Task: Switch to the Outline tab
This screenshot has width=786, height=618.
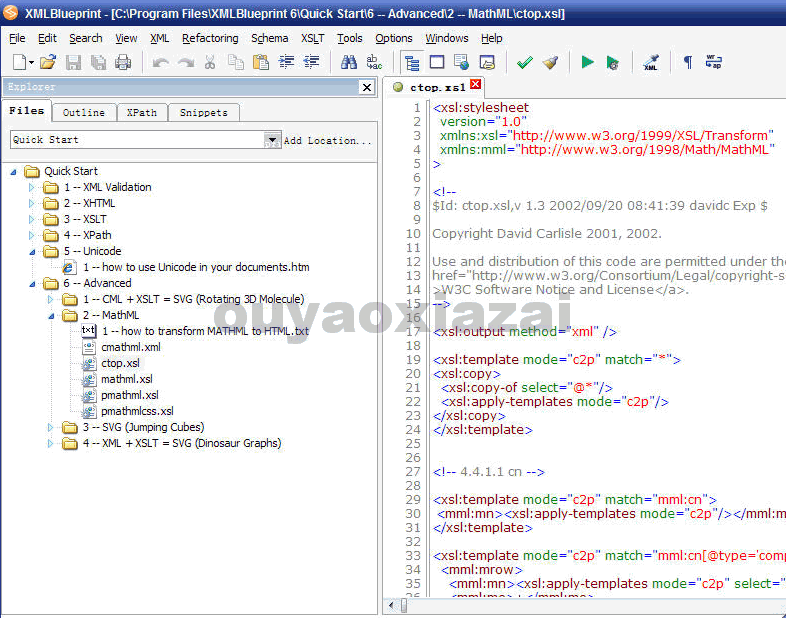Action: tap(84, 112)
